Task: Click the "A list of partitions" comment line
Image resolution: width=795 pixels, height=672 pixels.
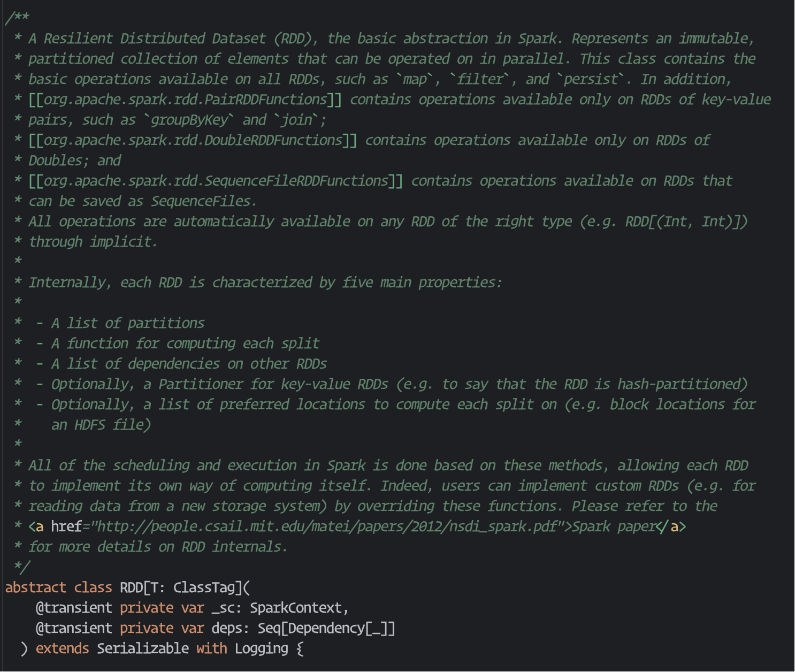Action: [x=127, y=323]
